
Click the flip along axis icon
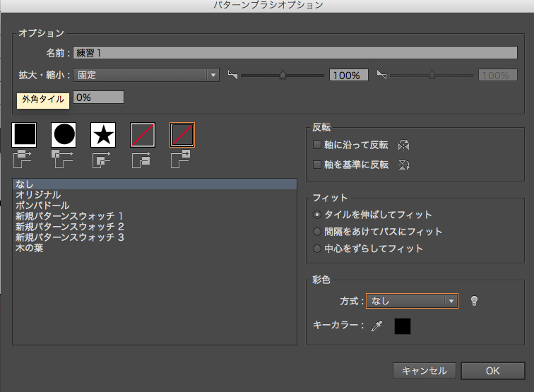(403, 145)
